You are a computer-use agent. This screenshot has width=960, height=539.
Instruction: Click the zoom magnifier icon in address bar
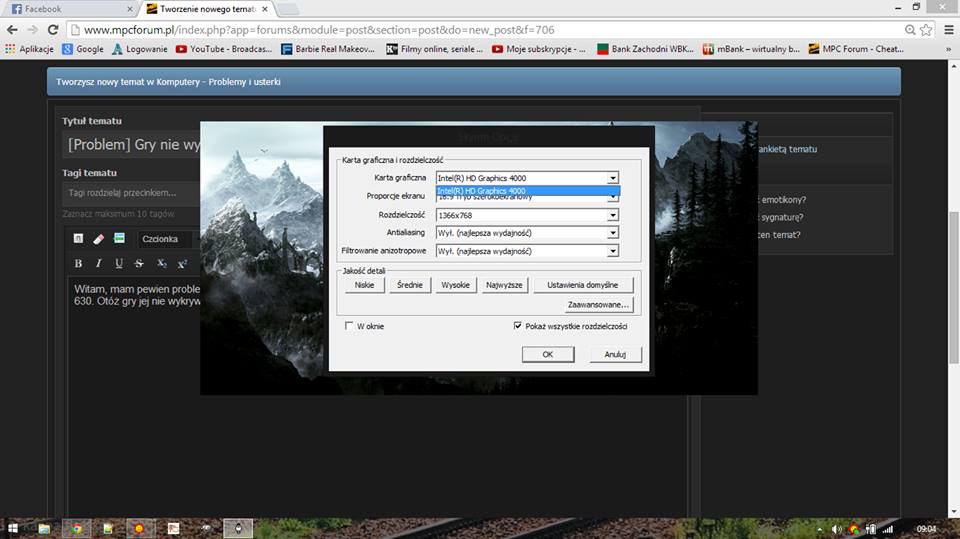coord(910,29)
